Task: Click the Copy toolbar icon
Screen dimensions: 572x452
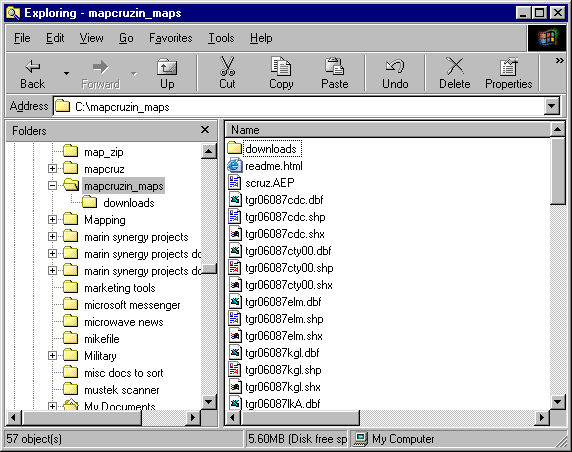Action: click(x=281, y=66)
